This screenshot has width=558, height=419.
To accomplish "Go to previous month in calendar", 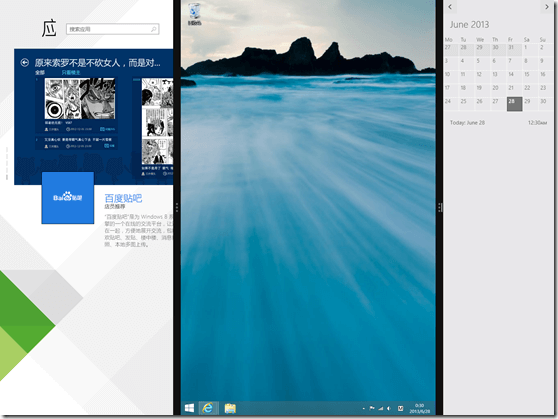I will click(450, 7).
